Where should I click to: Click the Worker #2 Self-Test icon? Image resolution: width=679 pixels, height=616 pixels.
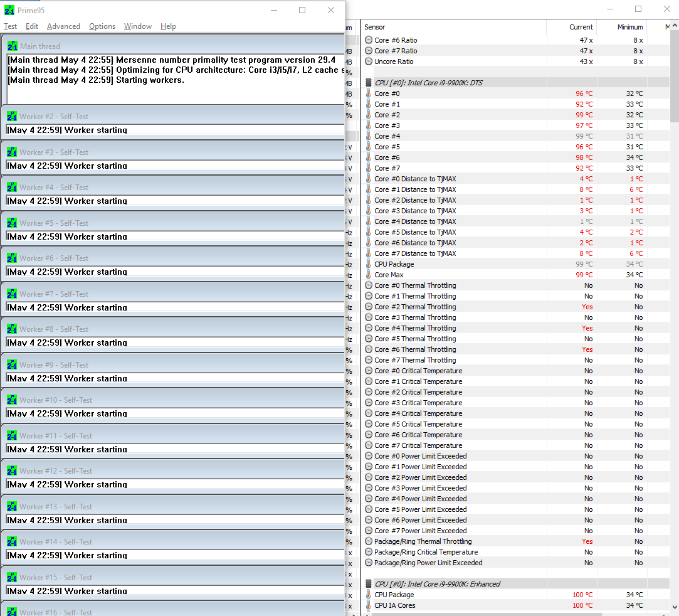click(x=12, y=117)
